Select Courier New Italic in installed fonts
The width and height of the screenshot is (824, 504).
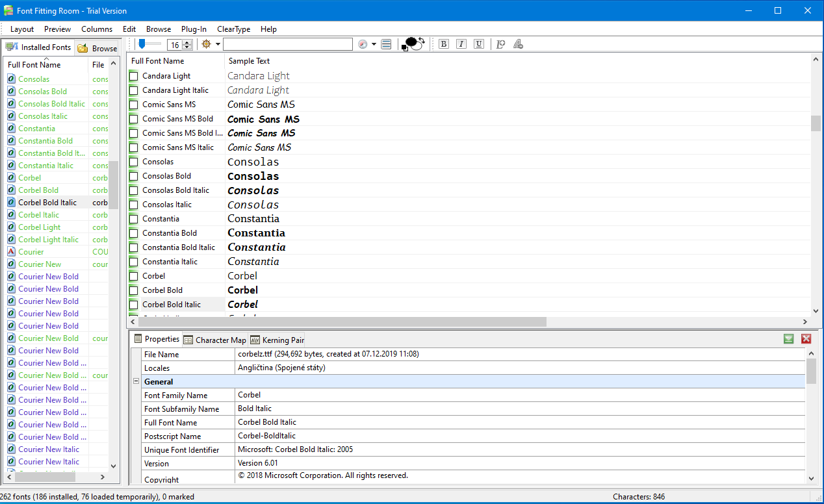coord(49,449)
